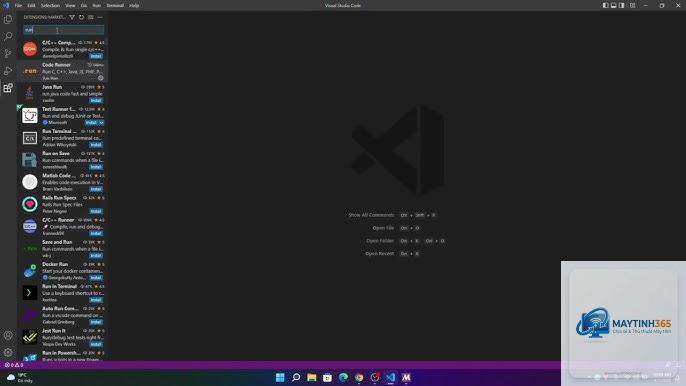Click the extensions search input field
Image resolution: width=686 pixels, height=386 pixels.
64,30
